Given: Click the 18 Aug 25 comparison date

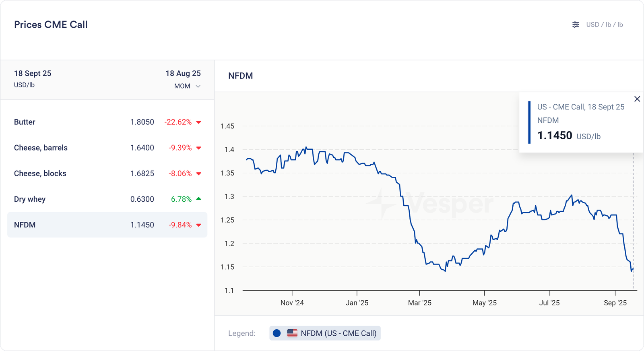Looking at the screenshot, I should 183,73.
